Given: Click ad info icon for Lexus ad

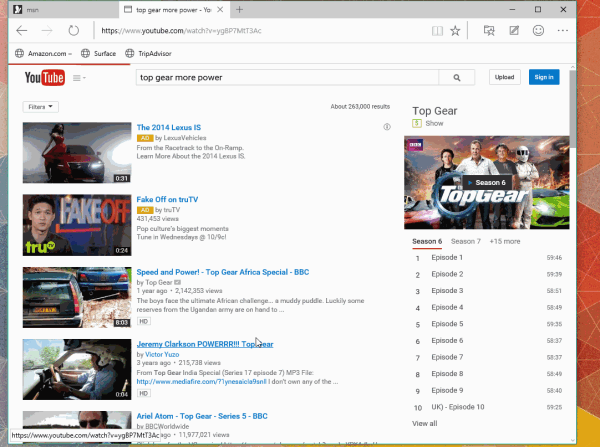Looking at the screenshot, I should pyautogui.click(x=387, y=127).
